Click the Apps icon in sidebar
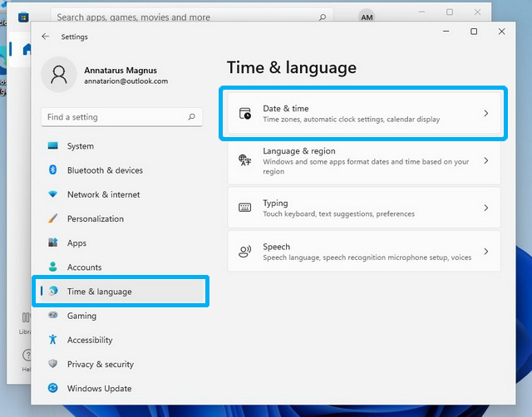This screenshot has width=532, height=417. [x=52, y=243]
